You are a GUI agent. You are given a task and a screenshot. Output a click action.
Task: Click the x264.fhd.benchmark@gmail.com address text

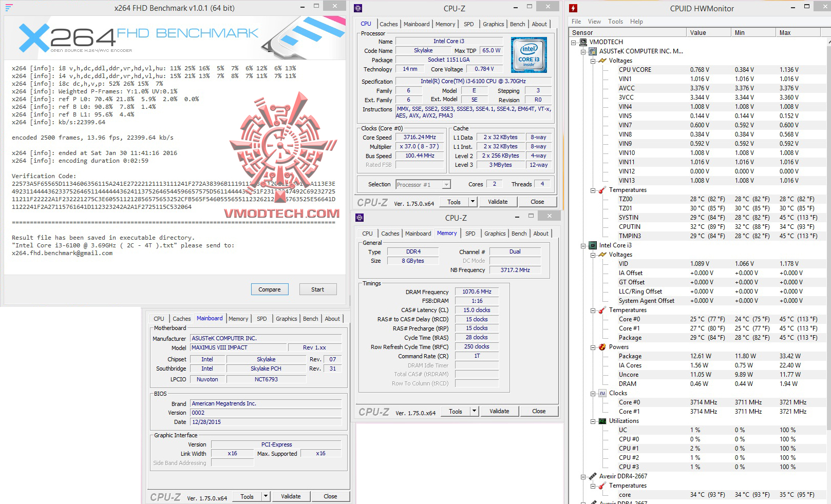62,253
